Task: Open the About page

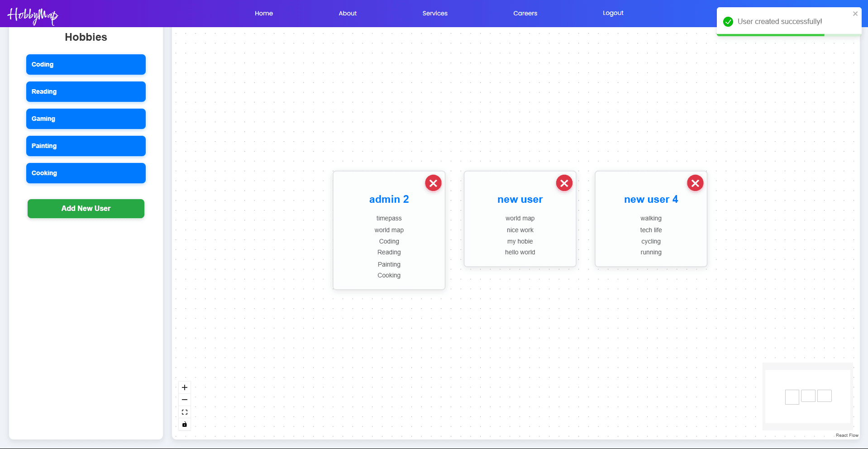Action: pos(348,13)
